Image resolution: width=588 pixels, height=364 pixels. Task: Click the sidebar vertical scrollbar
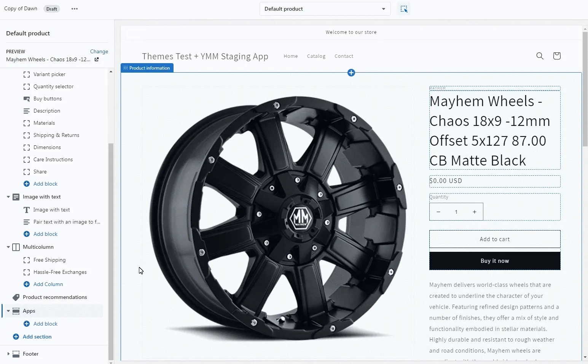[111, 251]
